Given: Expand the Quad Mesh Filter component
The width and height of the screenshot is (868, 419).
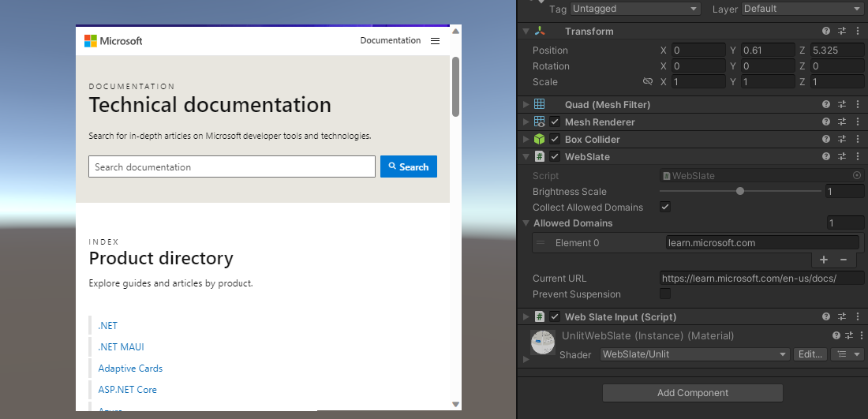Looking at the screenshot, I should [526, 105].
